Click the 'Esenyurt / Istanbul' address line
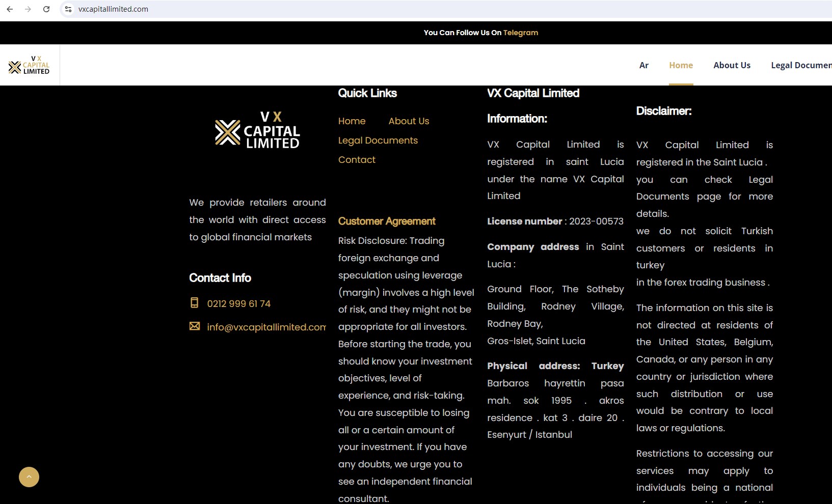This screenshot has width=832, height=504. 529,435
